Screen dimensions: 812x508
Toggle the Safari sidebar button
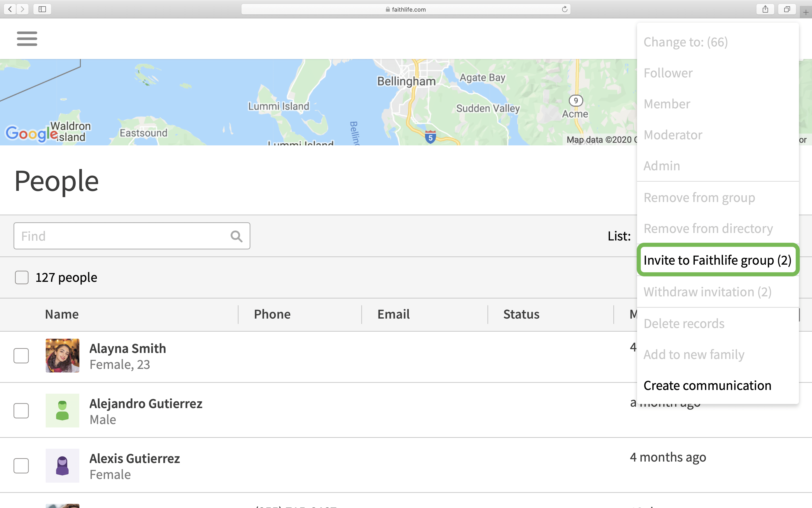pyautogui.click(x=42, y=9)
